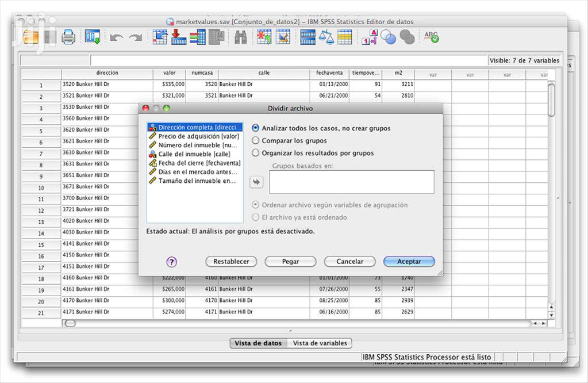The height and width of the screenshot is (383, 588).
Task: Click cell '4171 Bunker Hill Dr' in direccion column
Action: (x=107, y=312)
